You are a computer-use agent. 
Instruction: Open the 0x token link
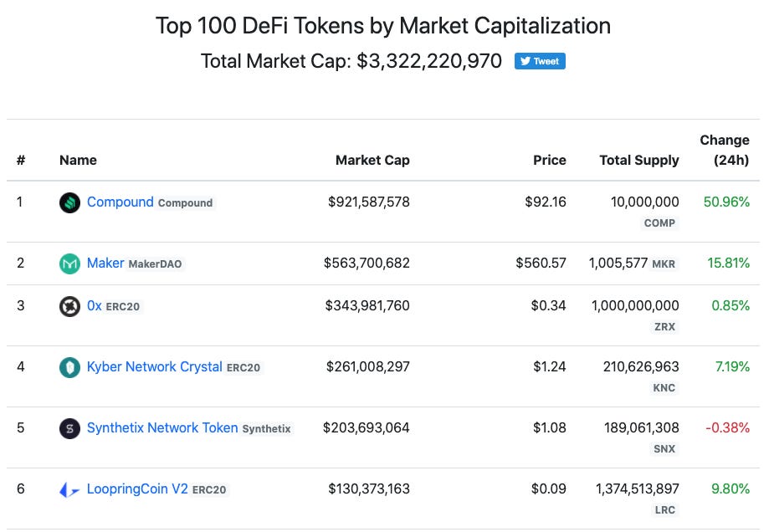click(95, 305)
